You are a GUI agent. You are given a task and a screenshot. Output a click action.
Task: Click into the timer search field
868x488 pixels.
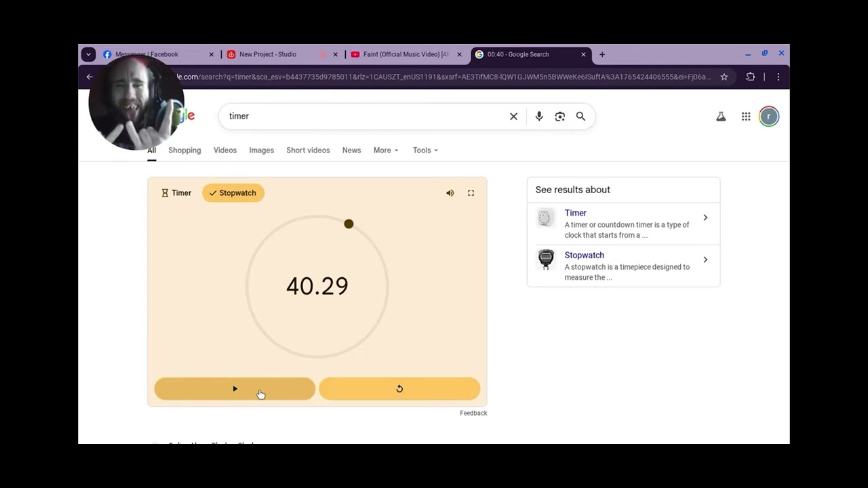tap(366, 117)
